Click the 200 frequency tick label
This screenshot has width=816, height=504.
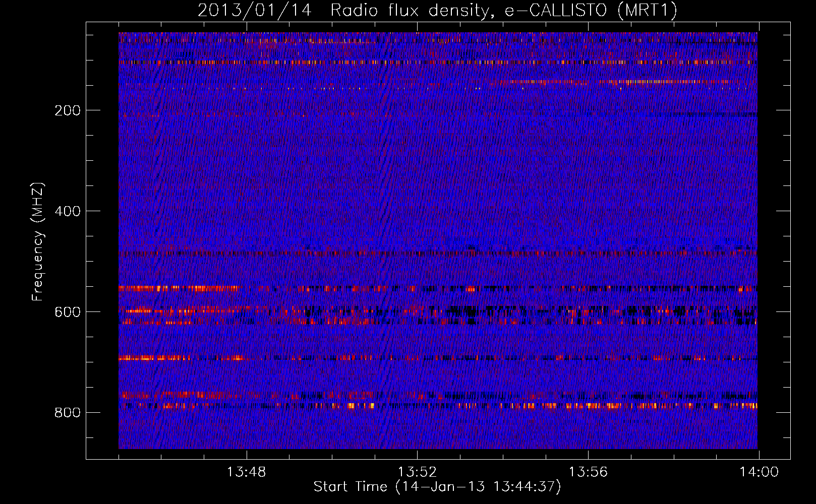click(x=68, y=110)
